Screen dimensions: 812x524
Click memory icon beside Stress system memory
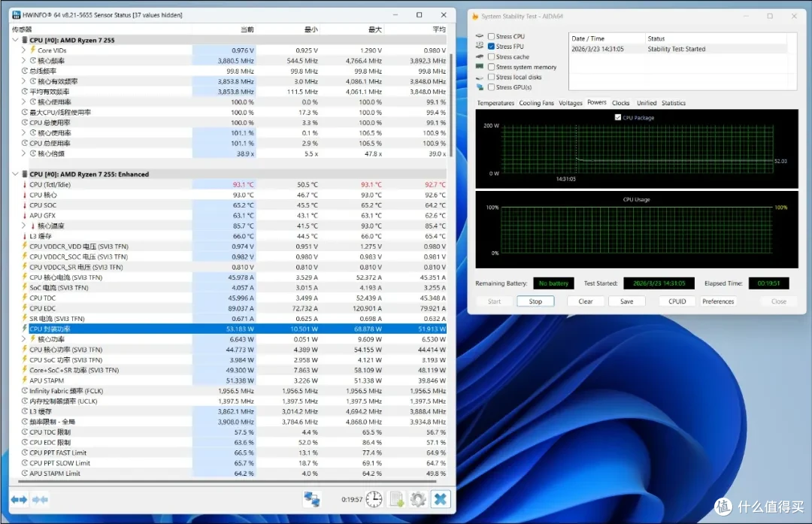tap(480, 66)
